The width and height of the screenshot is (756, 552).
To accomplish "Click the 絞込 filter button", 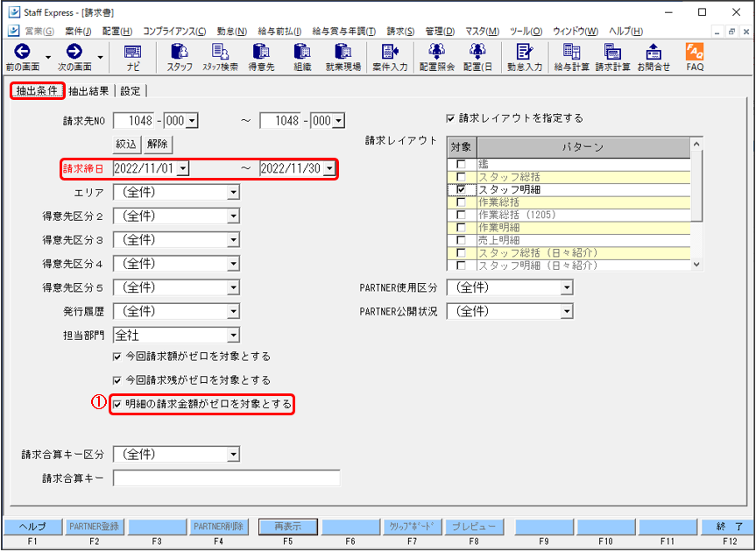I will pyautogui.click(x=127, y=145).
